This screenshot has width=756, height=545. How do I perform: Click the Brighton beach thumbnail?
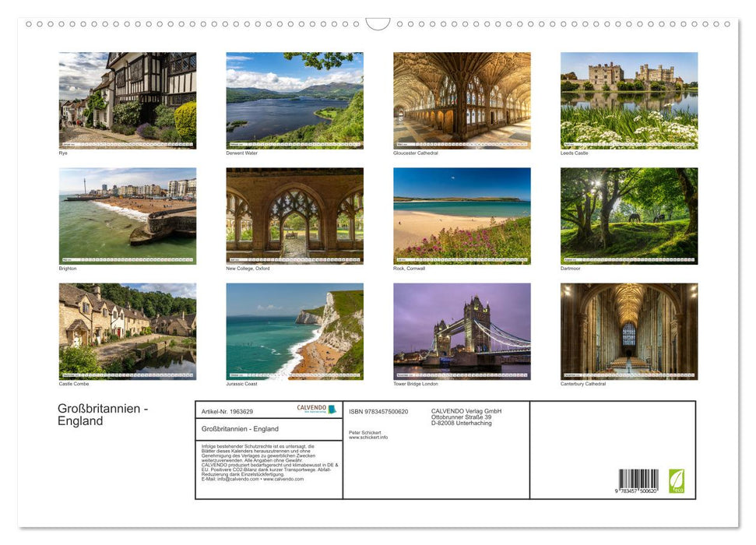coord(128,216)
